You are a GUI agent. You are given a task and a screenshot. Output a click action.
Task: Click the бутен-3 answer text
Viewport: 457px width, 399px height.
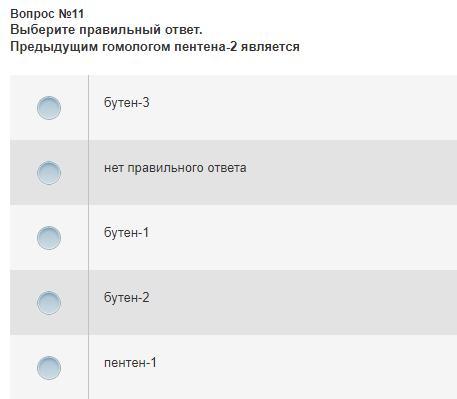coord(127,103)
